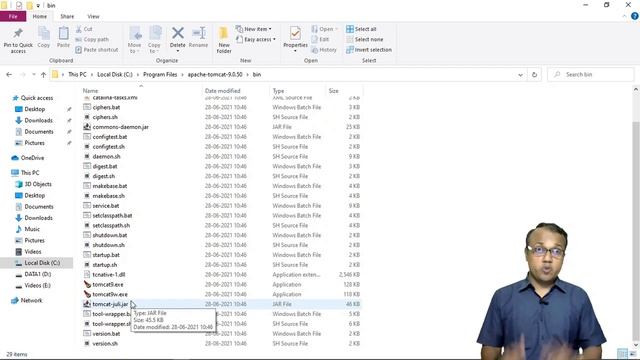Click the Paste ribbon icon
Image resolution: width=640 pixels, height=360 pixels.
click(x=63, y=37)
